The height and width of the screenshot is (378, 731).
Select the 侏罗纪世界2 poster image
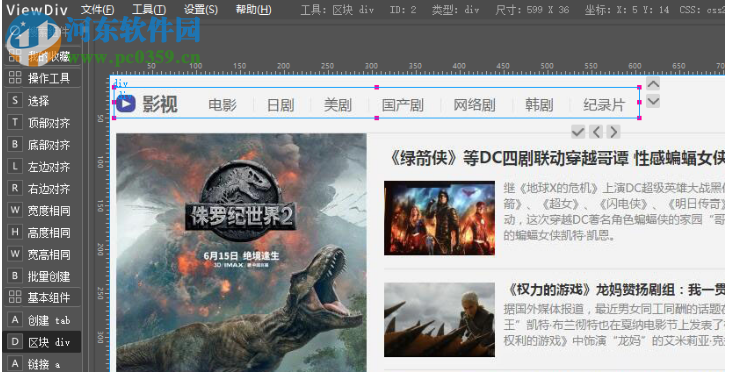coord(241,252)
